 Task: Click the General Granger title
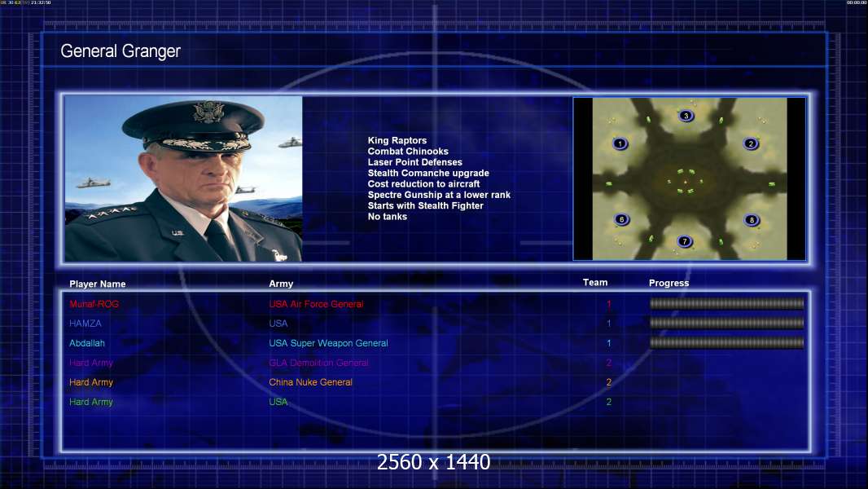coord(121,51)
